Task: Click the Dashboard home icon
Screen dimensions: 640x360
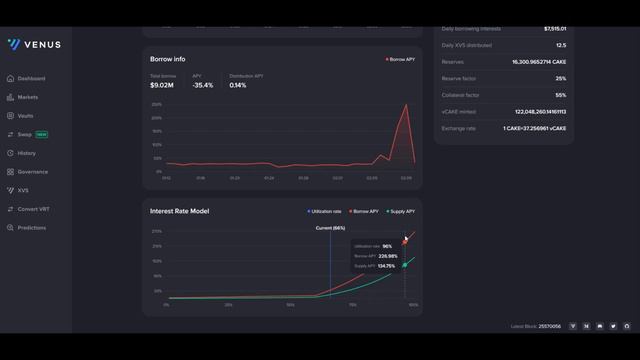Action: coord(10,78)
